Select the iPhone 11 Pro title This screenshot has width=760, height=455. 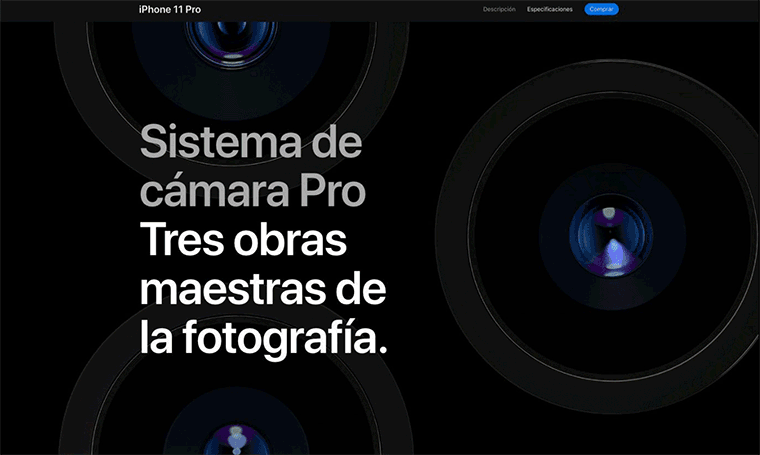(x=170, y=9)
